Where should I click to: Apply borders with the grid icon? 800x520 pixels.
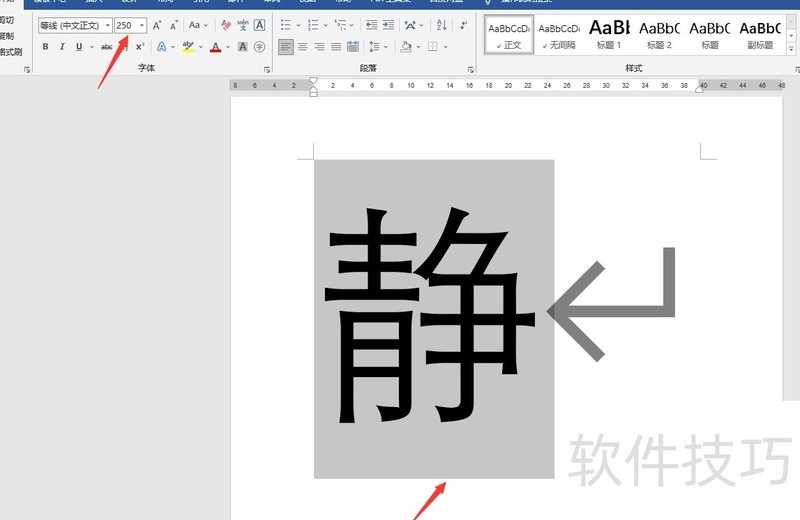(433, 47)
